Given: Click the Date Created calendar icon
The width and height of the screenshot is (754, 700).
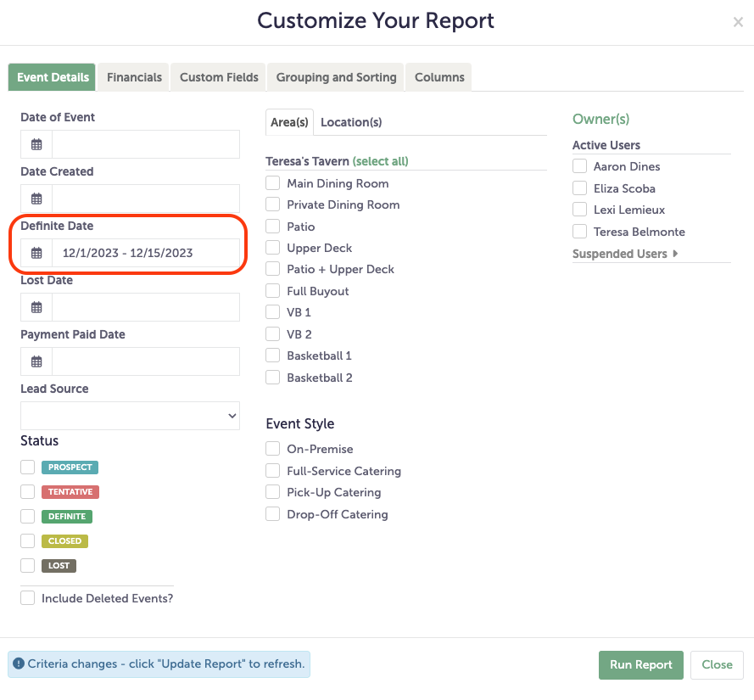Looking at the screenshot, I should pos(36,199).
